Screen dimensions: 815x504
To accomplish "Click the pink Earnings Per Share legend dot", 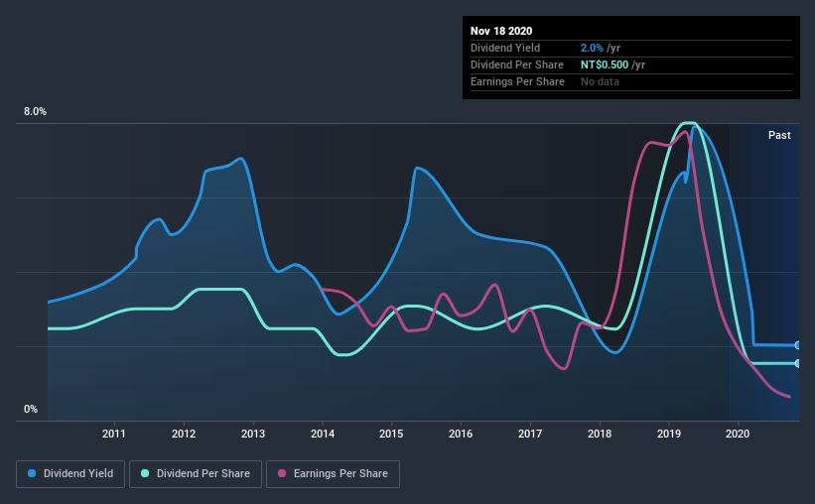I will pyautogui.click(x=282, y=473).
